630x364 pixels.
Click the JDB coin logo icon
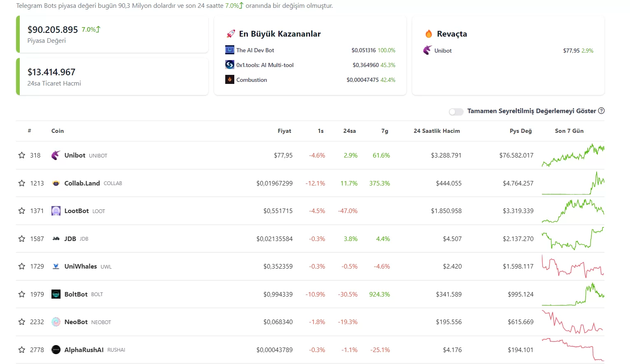click(56, 239)
